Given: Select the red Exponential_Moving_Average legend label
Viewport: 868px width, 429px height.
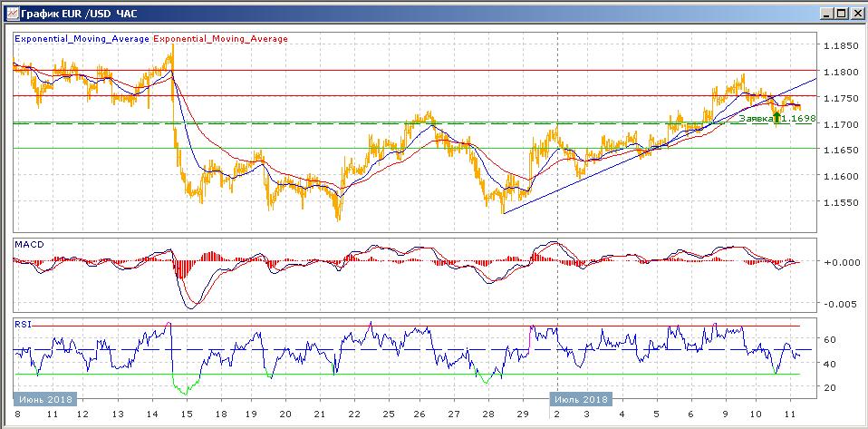Looking at the screenshot, I should (222, 39).
